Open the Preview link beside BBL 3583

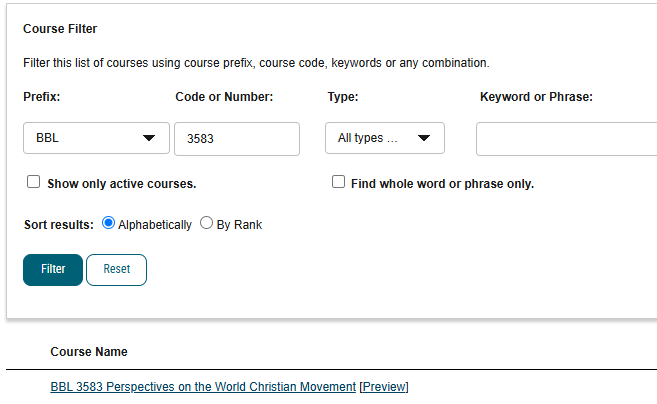pos(385,386)
